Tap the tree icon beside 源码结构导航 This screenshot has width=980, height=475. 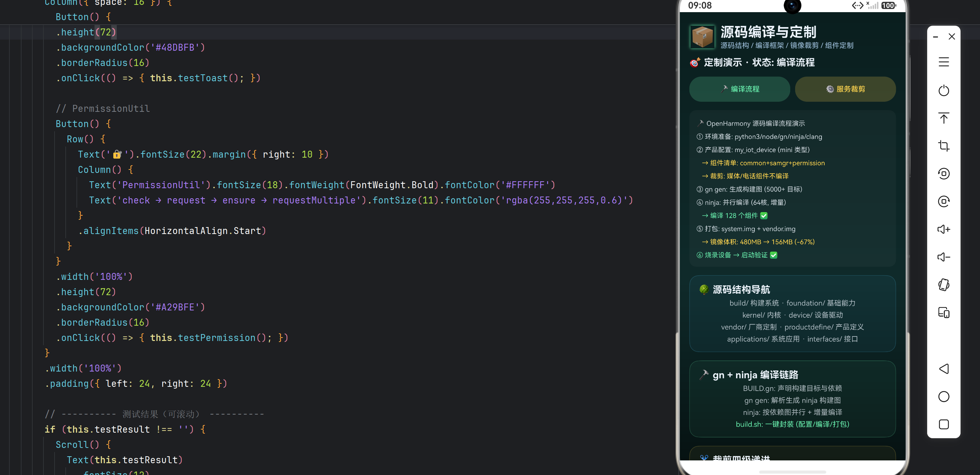click(x=704, y=290)
